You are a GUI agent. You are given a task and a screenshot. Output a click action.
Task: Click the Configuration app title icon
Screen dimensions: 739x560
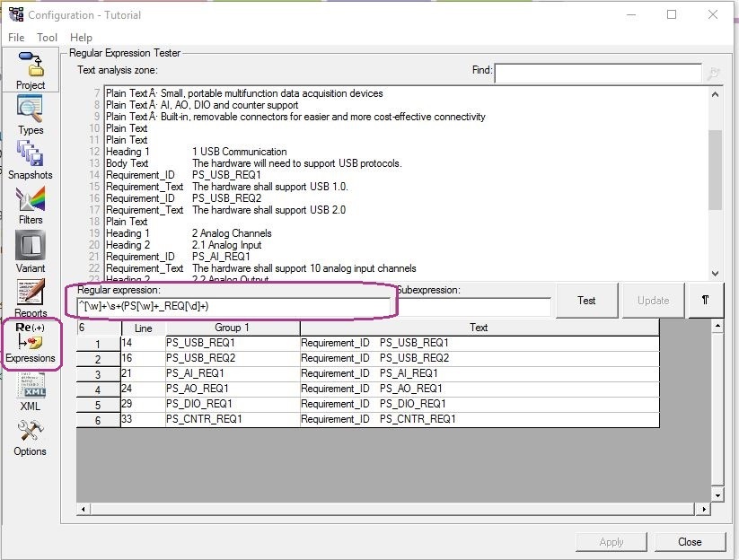(x=16, y=14)
